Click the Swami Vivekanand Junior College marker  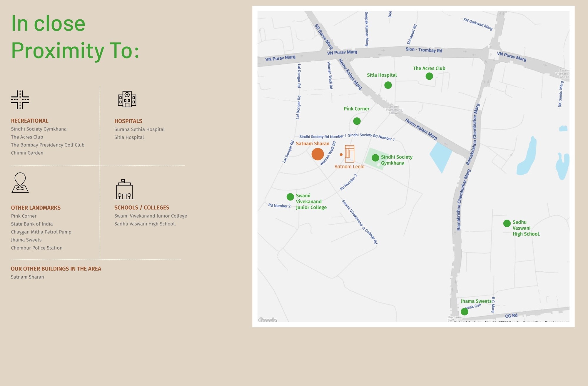(x=290, y=197)
